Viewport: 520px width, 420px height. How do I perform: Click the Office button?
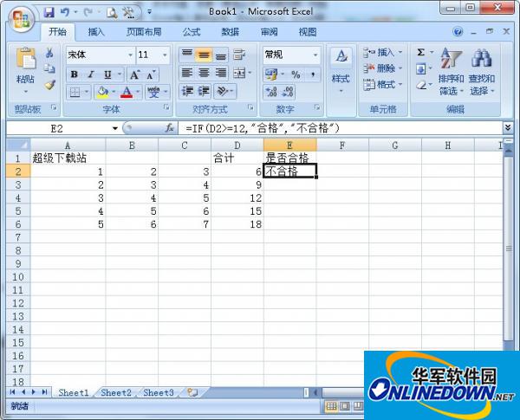click(21, 18)
